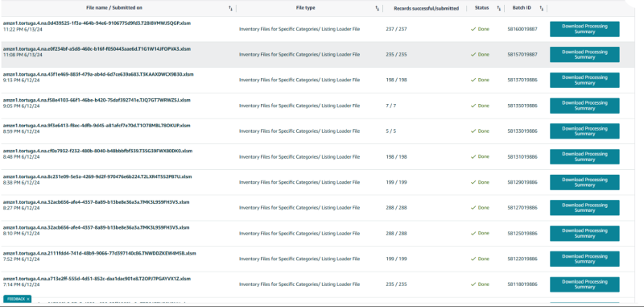This screenshot has height=307, width=644.
Task: Open the Feedback tab
Action: pyautogui.click(x=16, y=299)
